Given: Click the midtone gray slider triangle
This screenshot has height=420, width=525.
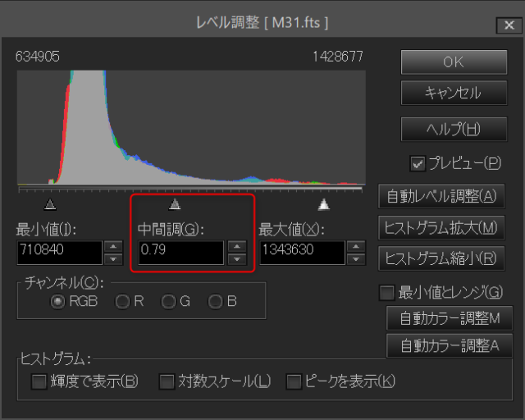Looking at the screenshot, I should point(175,204).
